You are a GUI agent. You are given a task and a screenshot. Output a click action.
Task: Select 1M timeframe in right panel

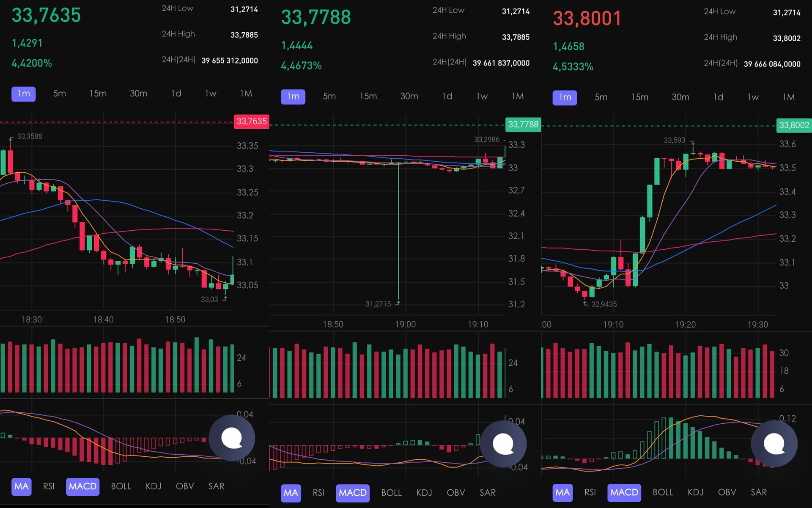pyautogui.click(x=788, y=97)
